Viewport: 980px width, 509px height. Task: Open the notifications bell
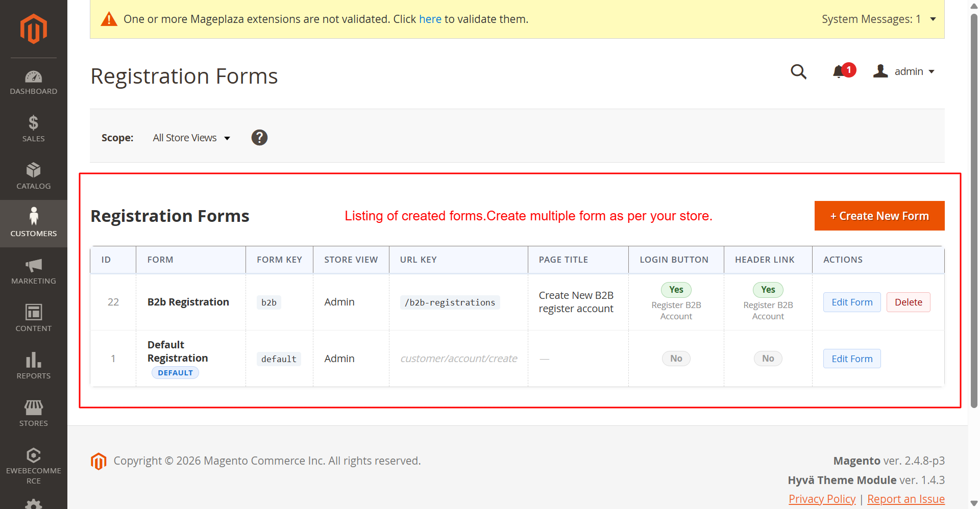click(839, 72)
